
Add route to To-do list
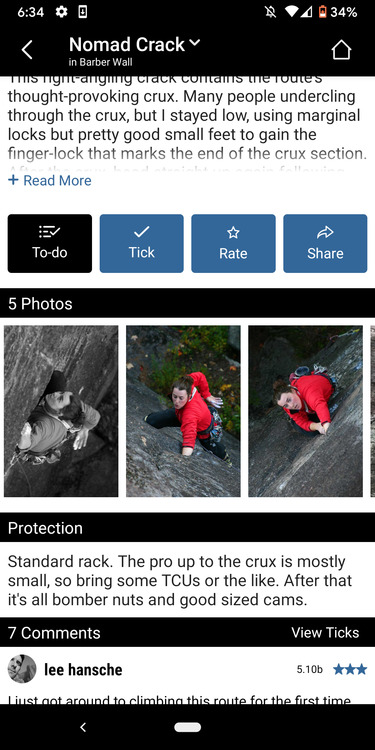point(50,243)
